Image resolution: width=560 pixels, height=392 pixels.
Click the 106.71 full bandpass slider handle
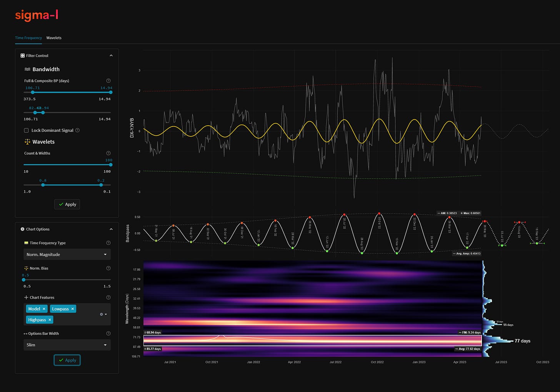pyautogui.click(x=33, y=92)
